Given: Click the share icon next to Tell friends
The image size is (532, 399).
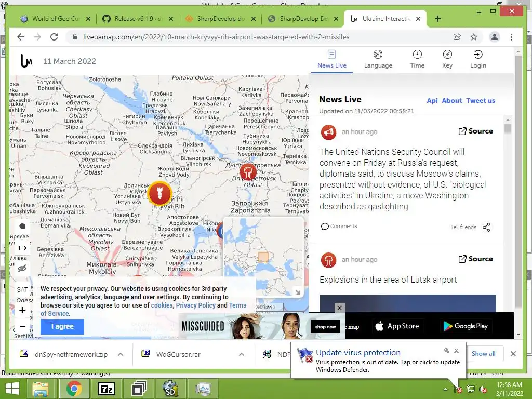Looking at the screenshot, I should pyautogui.click(x=486, y=227).
